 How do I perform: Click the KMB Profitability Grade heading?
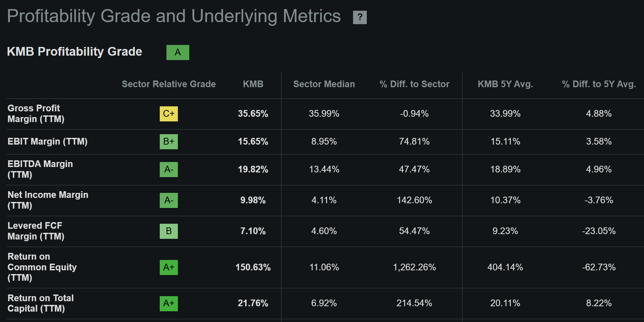[x=75, y=52]
